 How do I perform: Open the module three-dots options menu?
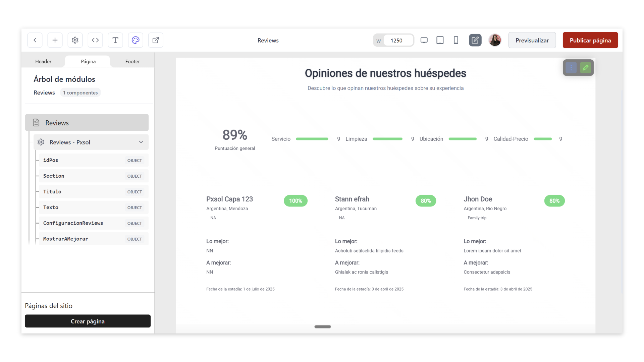coord(571,68)
